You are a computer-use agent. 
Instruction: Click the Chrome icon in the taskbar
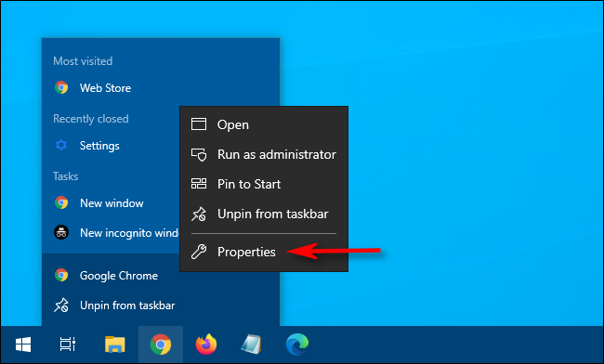pos(161,344)
